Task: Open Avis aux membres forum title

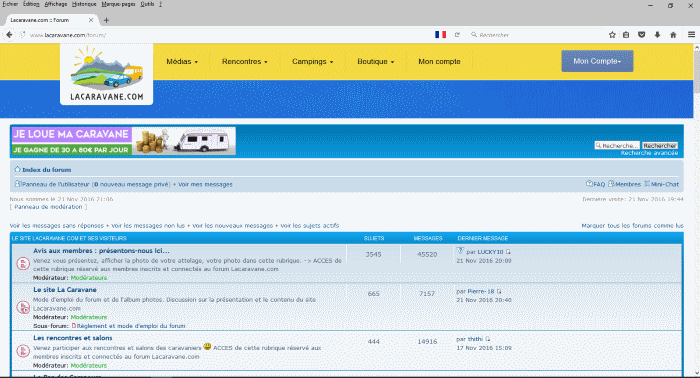Action: point(101,251)
